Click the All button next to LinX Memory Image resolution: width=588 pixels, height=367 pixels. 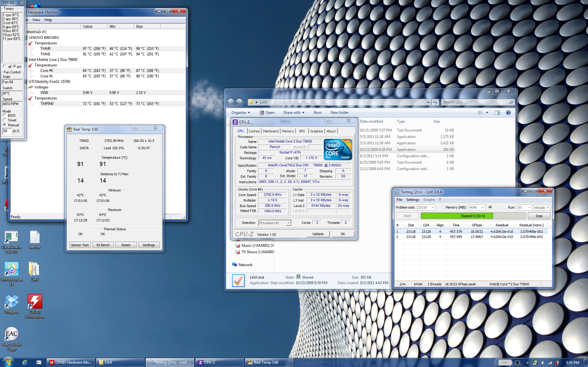coord(490,207)
